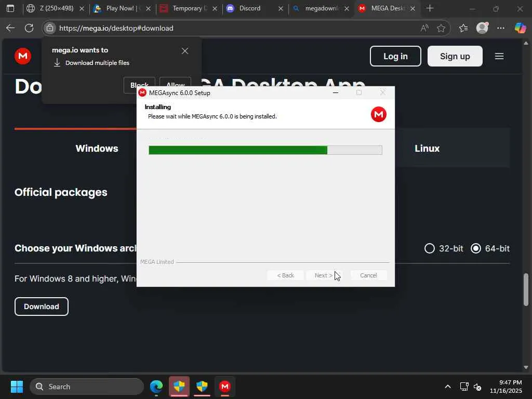The height and width of the screenshot is (399, 532).
Task: Click the Sign up button
Action: 455,56
